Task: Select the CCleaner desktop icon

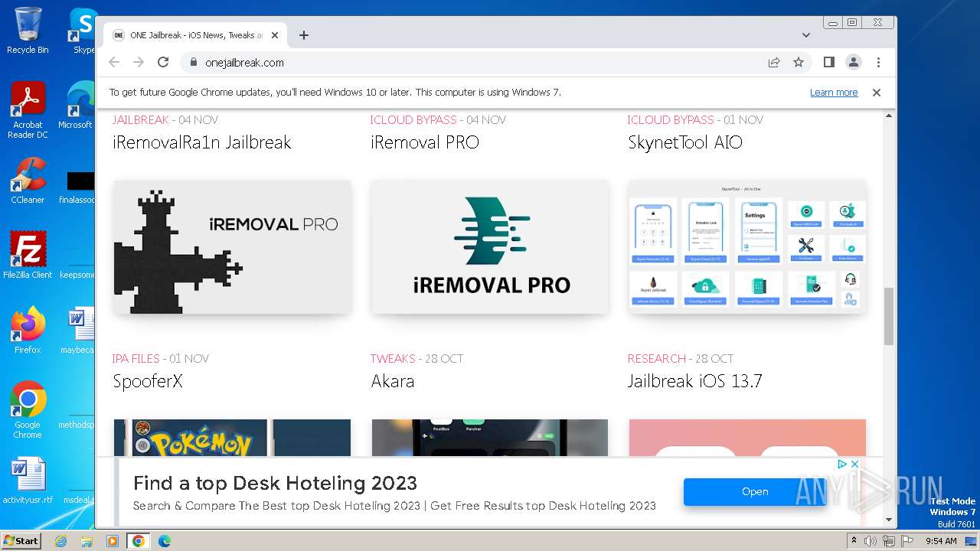Action: (x=28, y=181)
